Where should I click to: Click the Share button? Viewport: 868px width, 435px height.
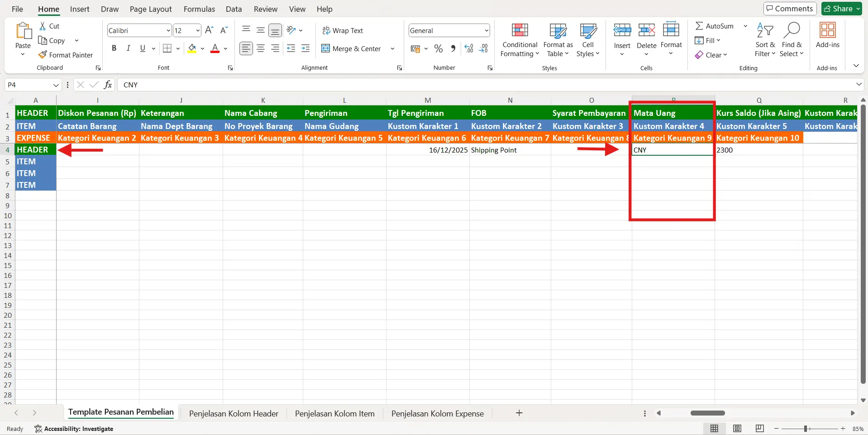(x=841, y=8)
